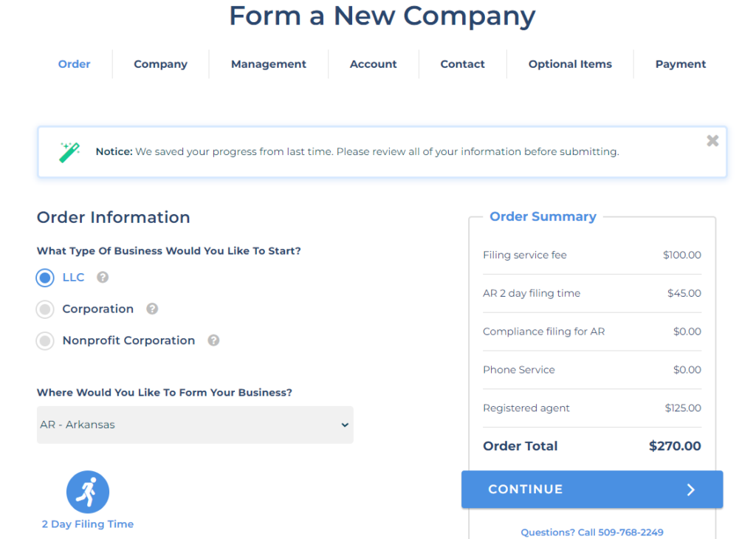Click the 2 Day Filing Time runner icon
Viewport: 756px width, 539px height.
pos(88,492)
